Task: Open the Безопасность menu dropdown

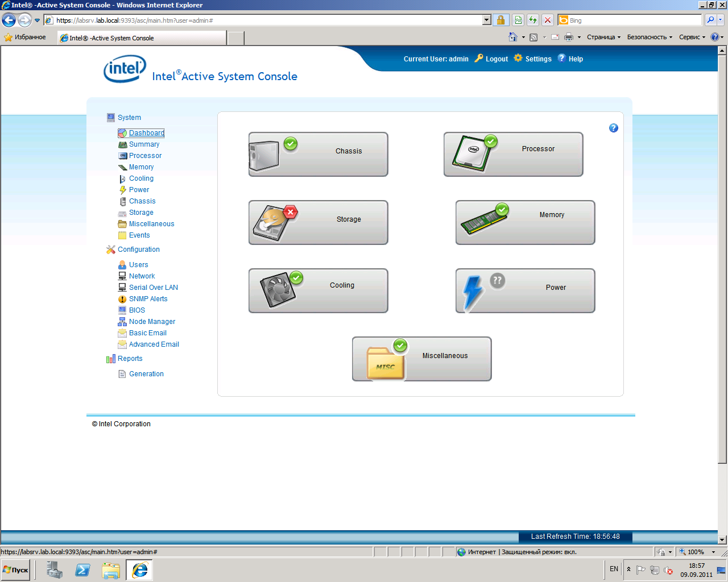Action: coord(649,38)
